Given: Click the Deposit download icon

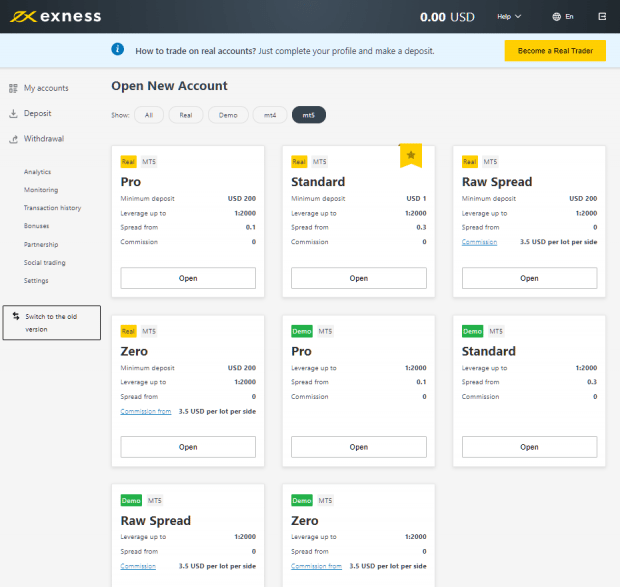Looking at the screenshot, I should (x=13, y=114).
